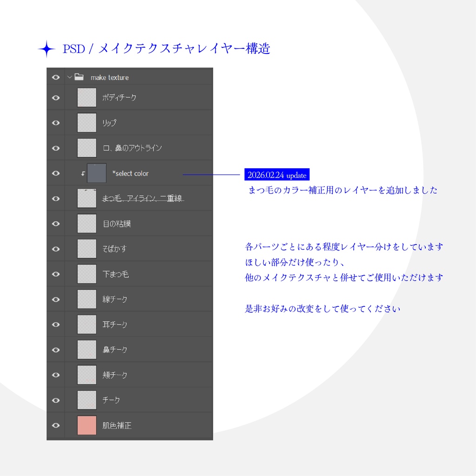Image resolution: width=476 pixels, height=476 pixels.
Task: Select the 口、鼻のアウトライン layer name
Action: coord(132,148)
